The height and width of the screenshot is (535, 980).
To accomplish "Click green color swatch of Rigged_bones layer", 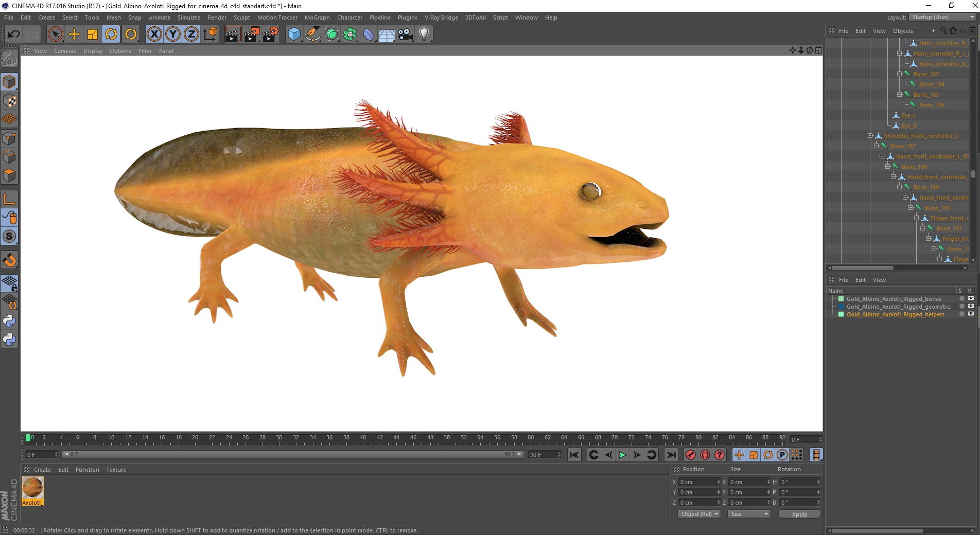I will click(841, 299).
